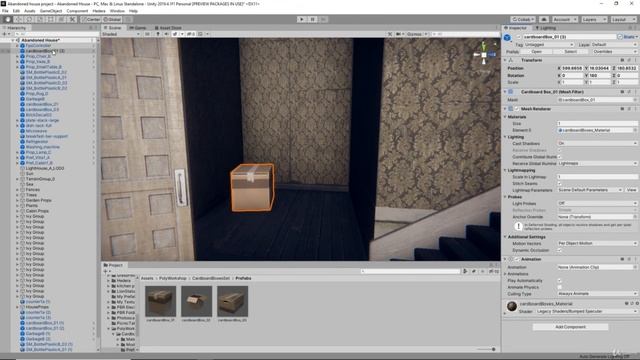
Task: Toggle scene audio speaker icon
Action: click(166, 34)
